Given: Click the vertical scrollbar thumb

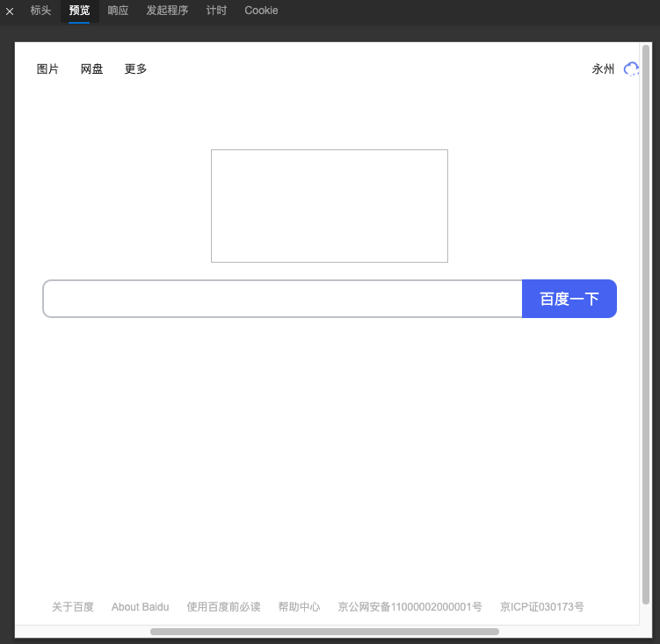Looking at the screenshot, I should 646,324.
